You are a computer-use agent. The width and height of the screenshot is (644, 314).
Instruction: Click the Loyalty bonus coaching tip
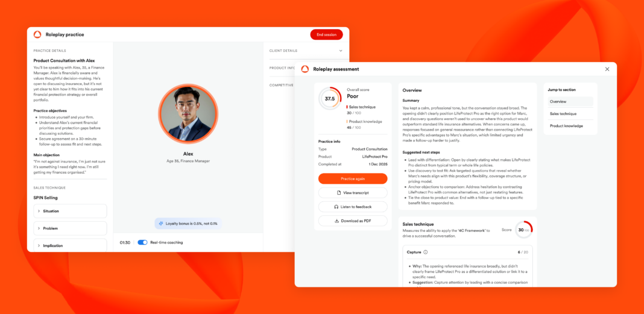[188, 224]
